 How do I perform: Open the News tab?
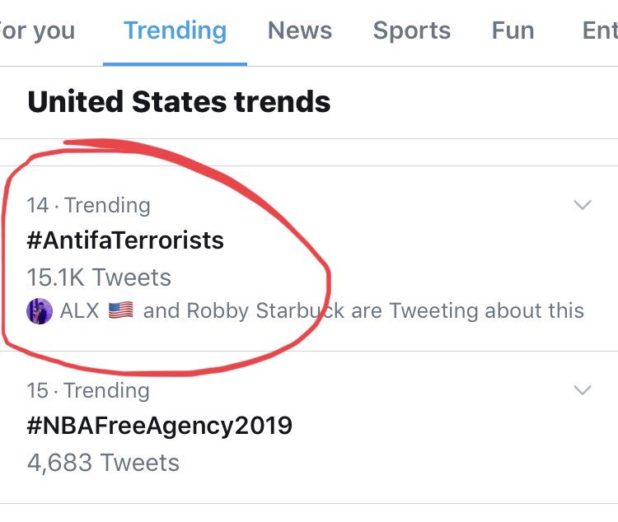pos(299,31)
